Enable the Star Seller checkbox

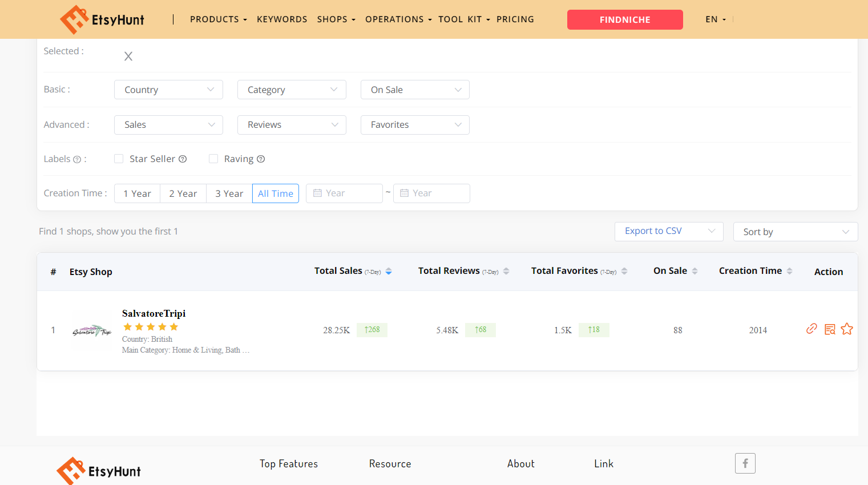(x=119, y=159)
